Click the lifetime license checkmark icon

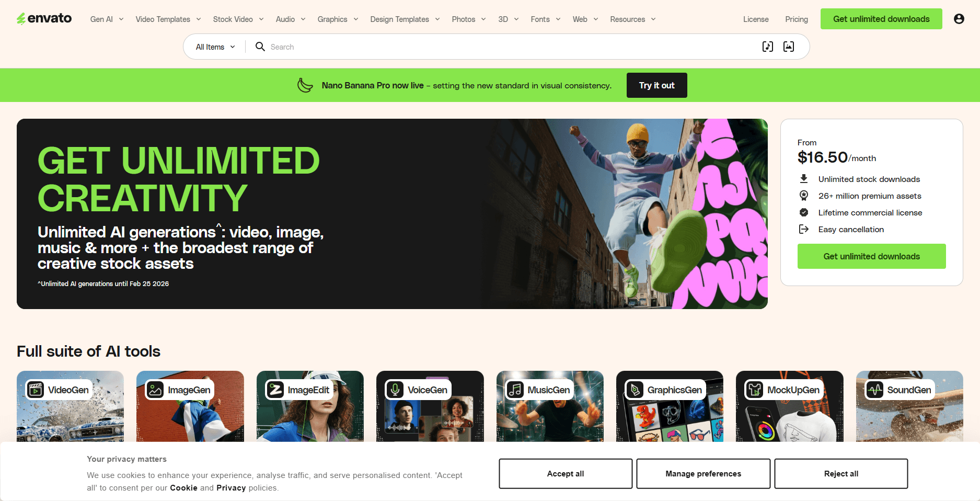(804, 212)
